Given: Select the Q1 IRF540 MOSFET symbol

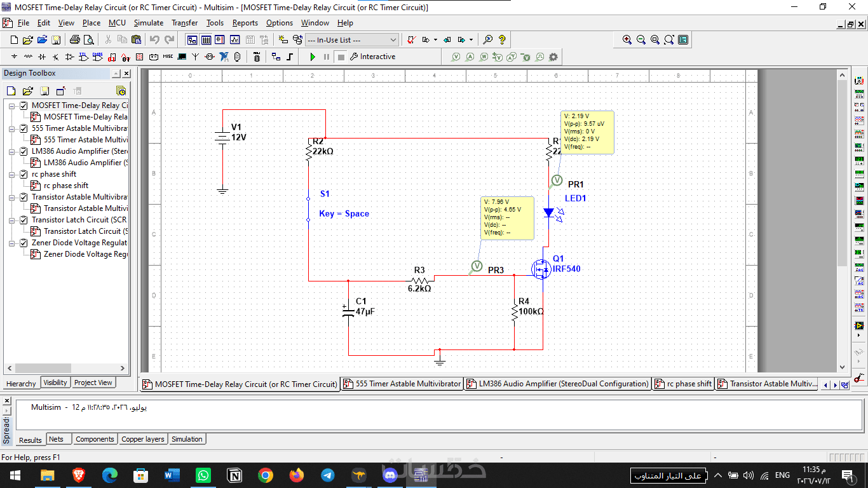Looking at the screenshot, I should click(541, 269).
